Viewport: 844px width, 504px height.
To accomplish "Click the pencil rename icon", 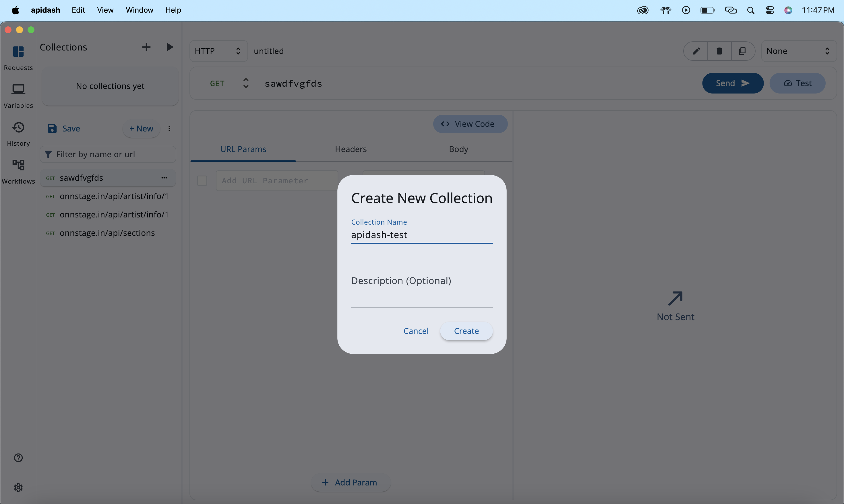I will tap(696, 51).
